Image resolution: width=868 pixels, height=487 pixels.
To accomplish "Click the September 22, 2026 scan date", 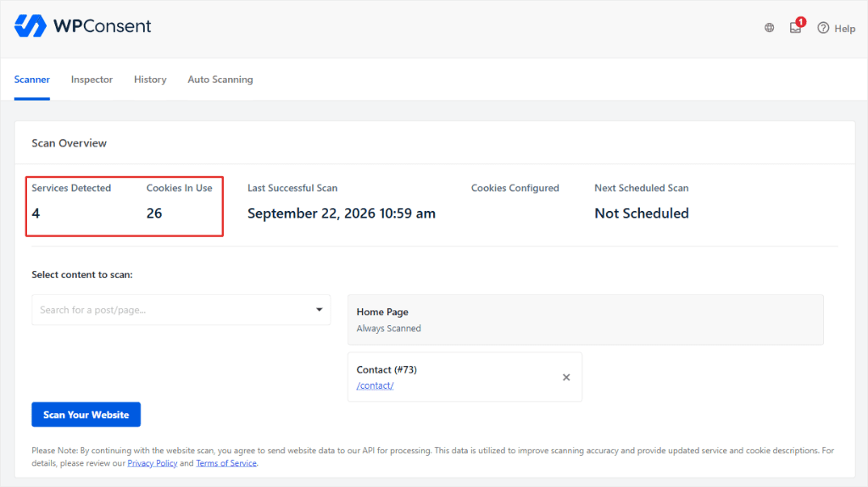I will point(342,213).
